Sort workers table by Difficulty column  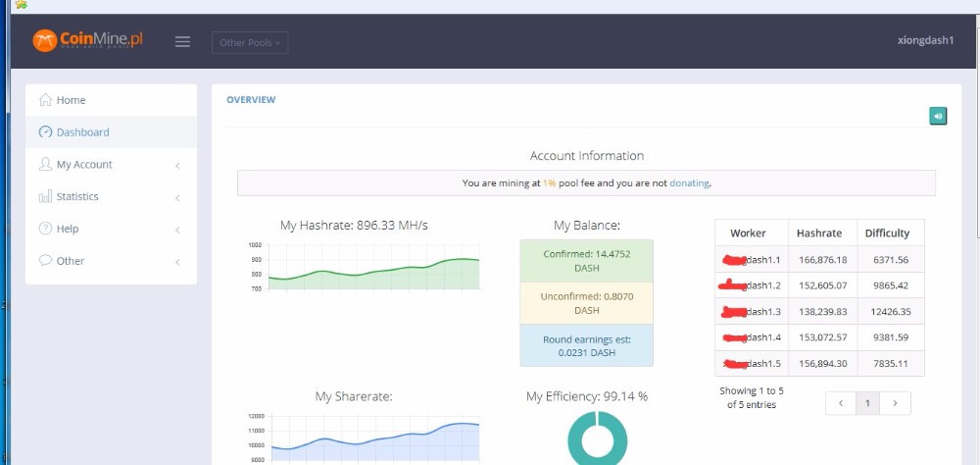pos(887,233)
